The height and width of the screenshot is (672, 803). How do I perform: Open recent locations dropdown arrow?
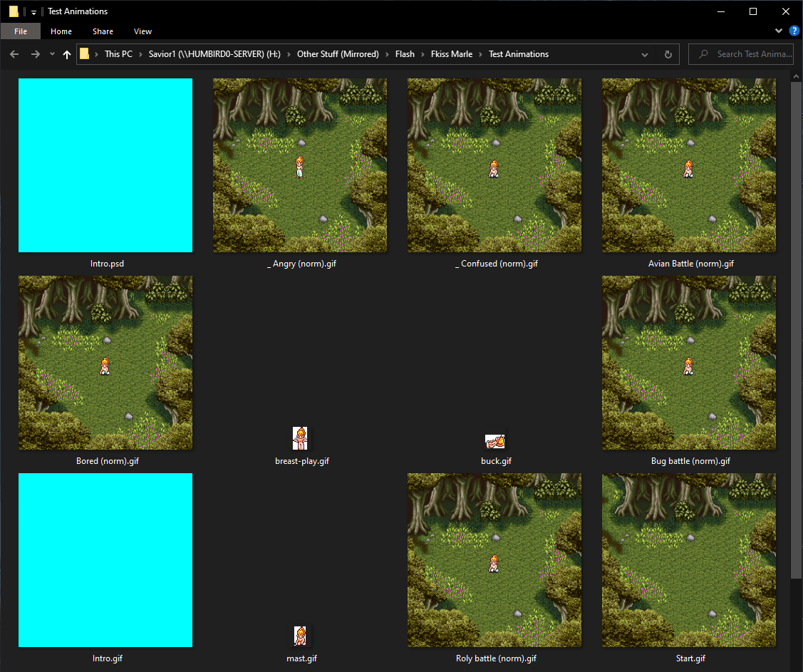tap(52, 54)
